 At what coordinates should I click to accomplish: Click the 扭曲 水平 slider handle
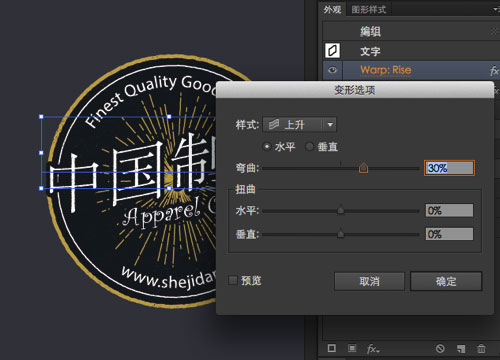(x=340, y=210)
